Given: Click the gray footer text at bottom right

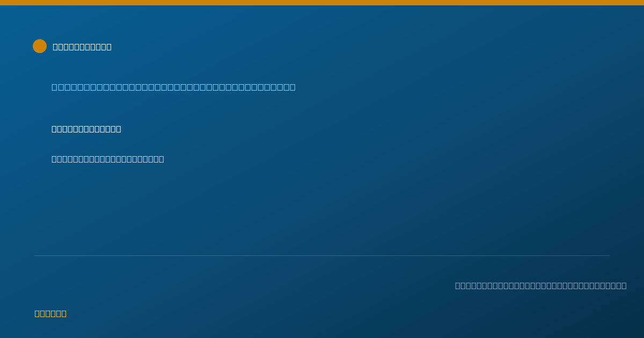Looking at the screenshot, I should pos(541,285).
